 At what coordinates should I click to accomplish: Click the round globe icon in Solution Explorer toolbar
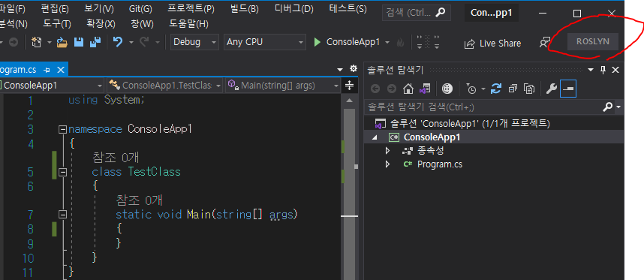click(x=447, y=89)
